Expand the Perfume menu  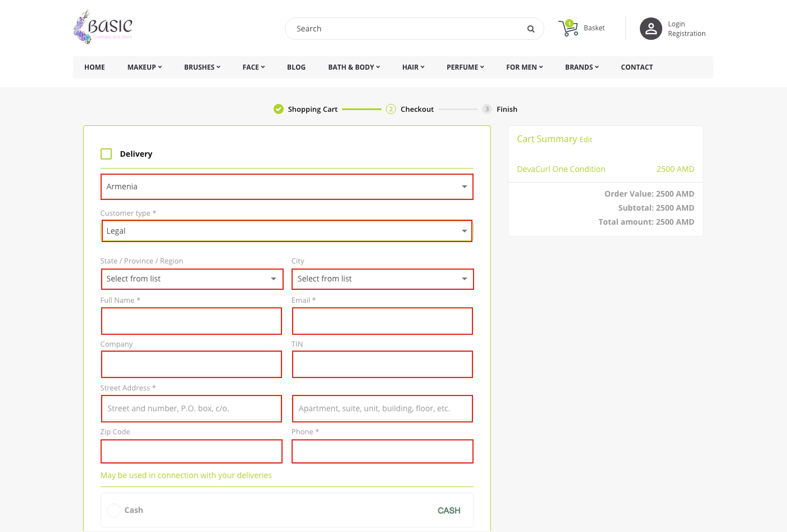click(x=465, y=67)
